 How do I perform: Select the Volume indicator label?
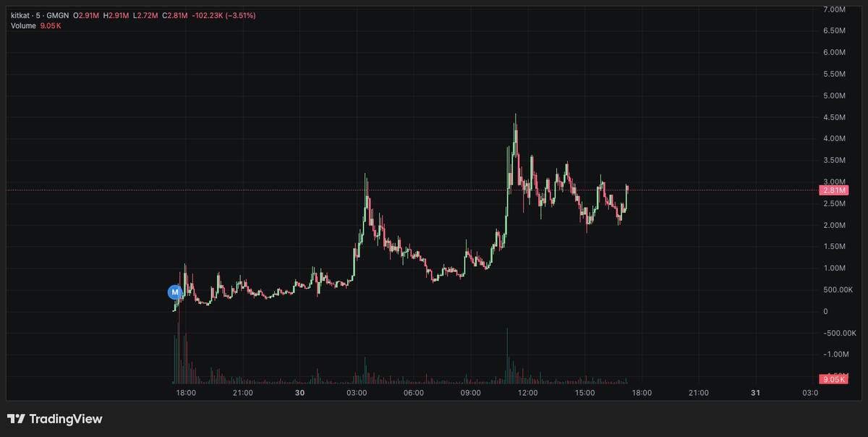(23, 25)
